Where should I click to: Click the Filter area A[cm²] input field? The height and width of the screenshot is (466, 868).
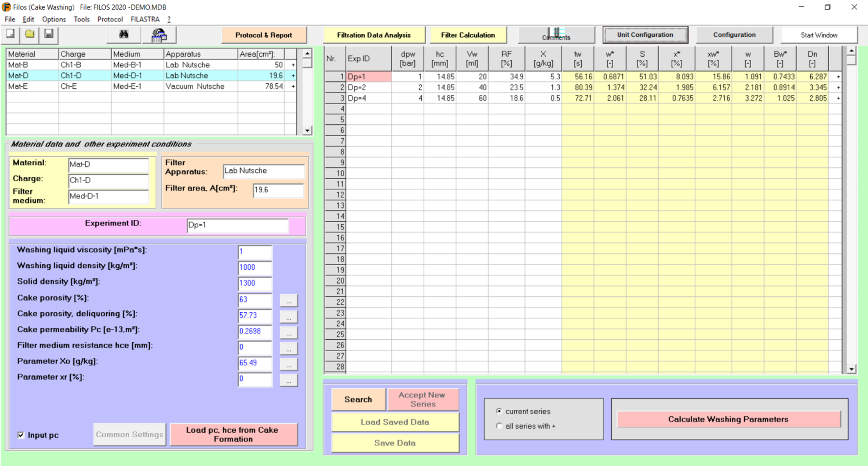(x=278, y=190)
